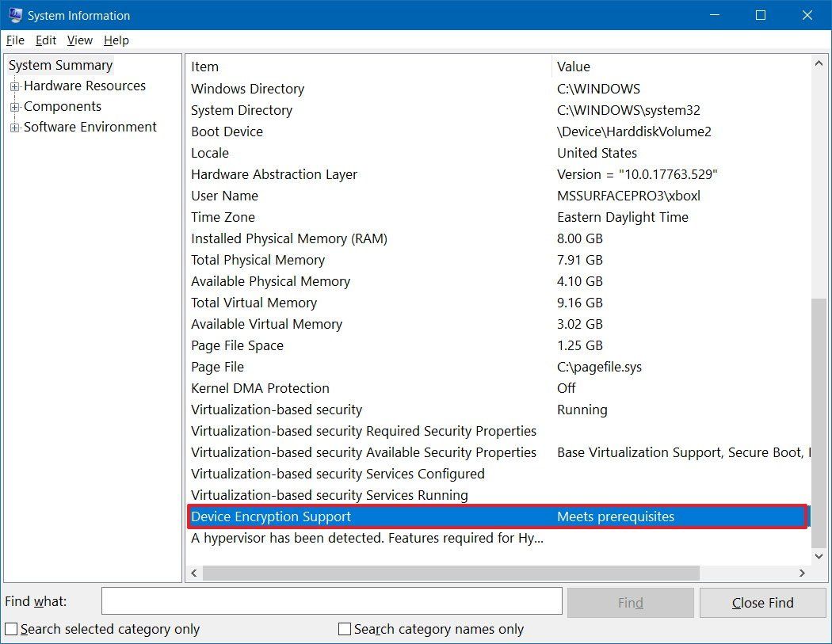Enable Search category names only
The height and width of the screenshot is (644, 832).
point(345,629)
